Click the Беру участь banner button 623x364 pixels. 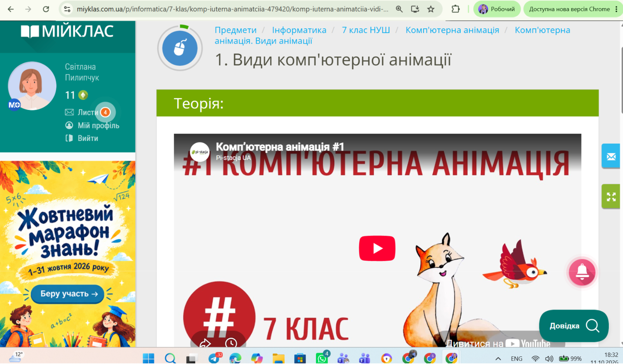click(68, 294)
